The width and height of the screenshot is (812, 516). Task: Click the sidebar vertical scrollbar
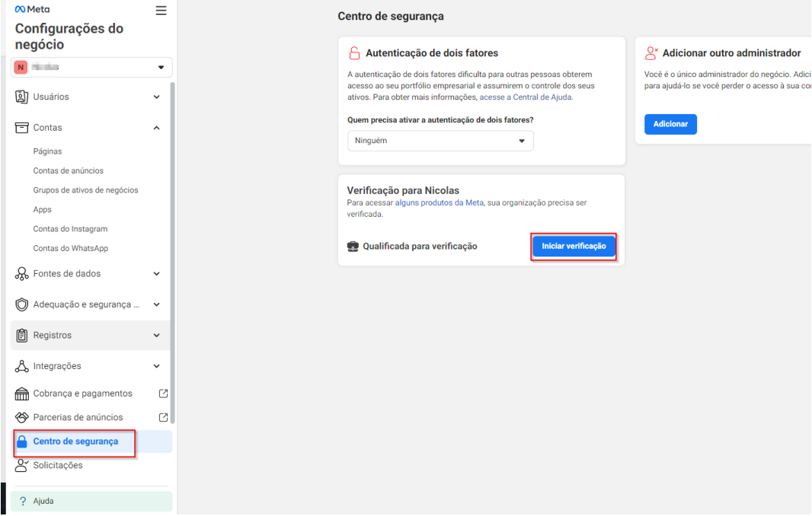172,253
